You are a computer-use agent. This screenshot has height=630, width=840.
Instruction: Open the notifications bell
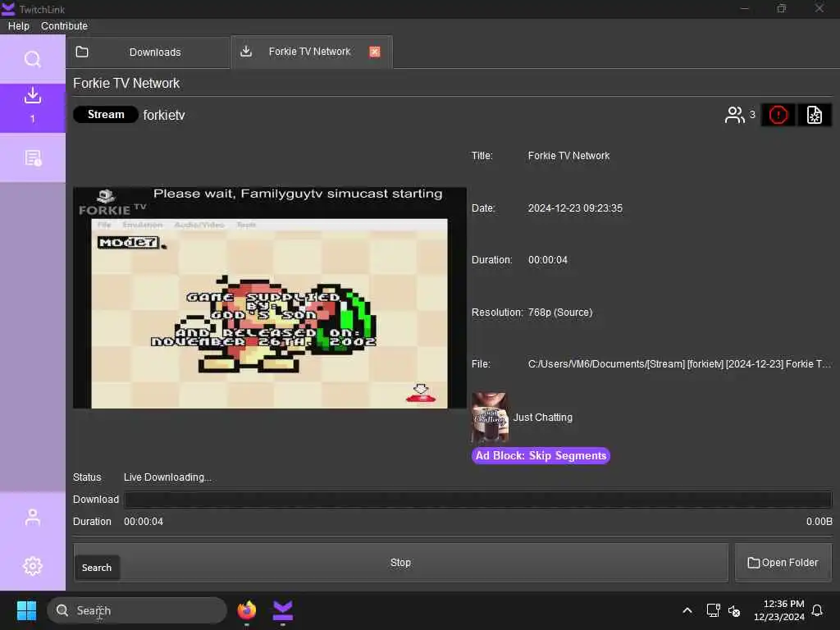coord(817,610)
